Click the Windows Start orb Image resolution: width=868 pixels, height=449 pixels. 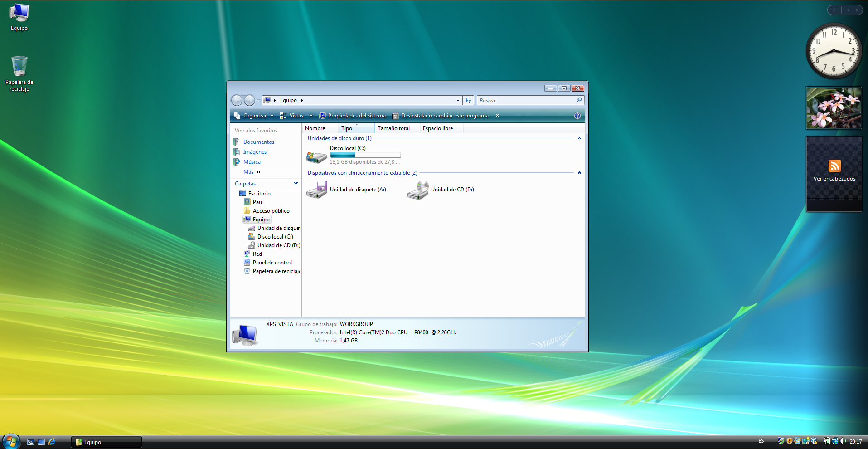coord(11,441)
